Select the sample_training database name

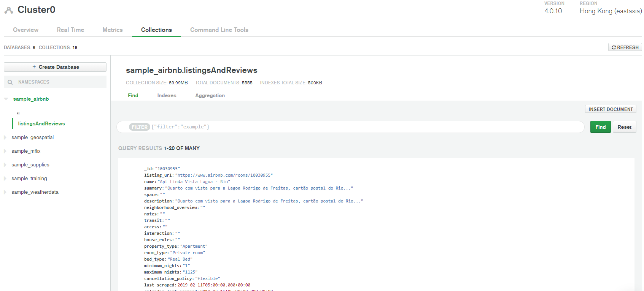(x=29, y=179)
